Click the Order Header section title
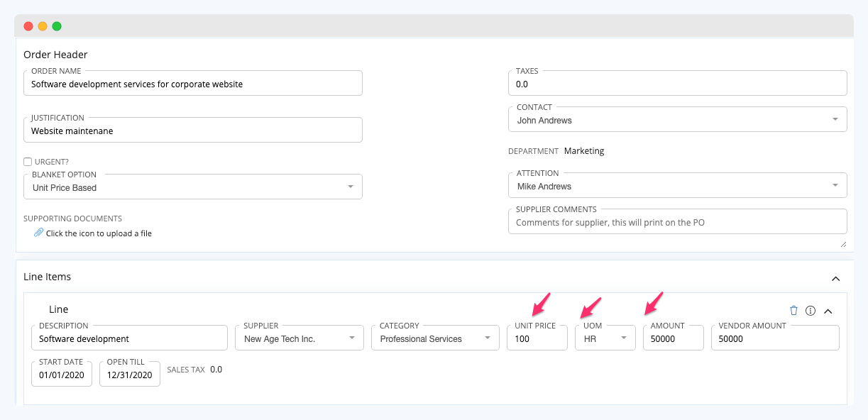 [55, 54]
